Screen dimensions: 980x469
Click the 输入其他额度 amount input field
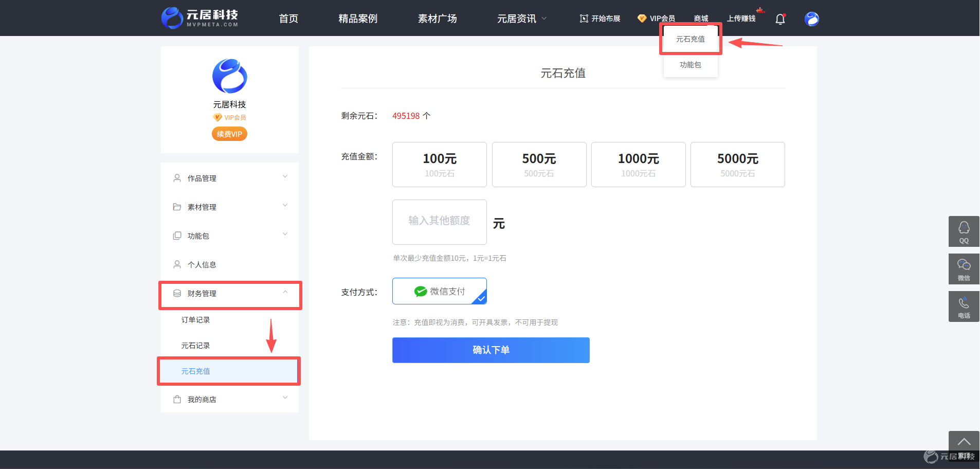tap(440, 222)
